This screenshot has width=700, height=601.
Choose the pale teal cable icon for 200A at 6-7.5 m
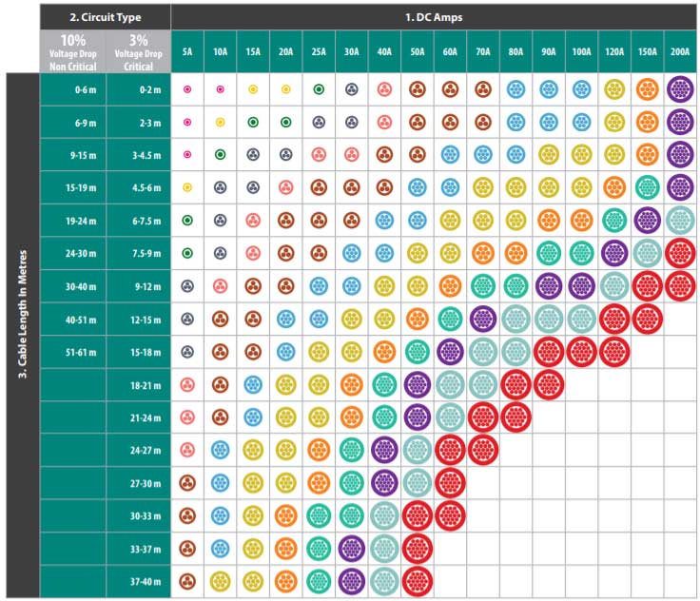tap(680, 220)
